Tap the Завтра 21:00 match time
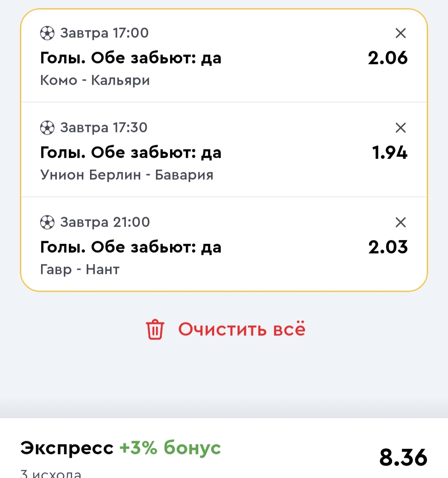Screen dimensions: 448x478 click(x=105, y=222)
